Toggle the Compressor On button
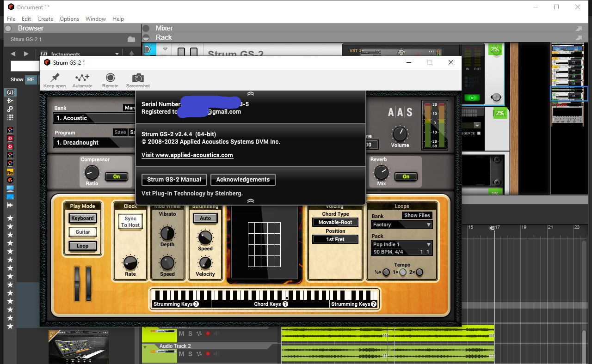This screenshot has height=364, width=592. pos(117,176)
